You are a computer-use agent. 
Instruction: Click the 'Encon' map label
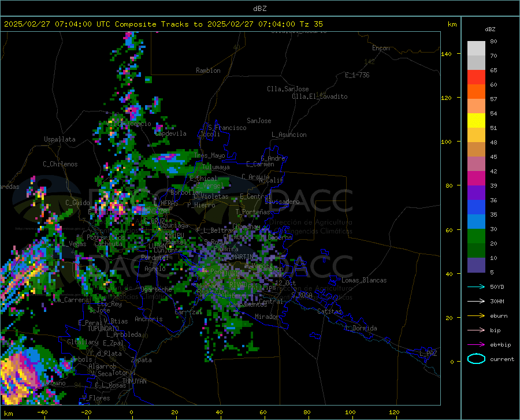click(x=381, y=48)
